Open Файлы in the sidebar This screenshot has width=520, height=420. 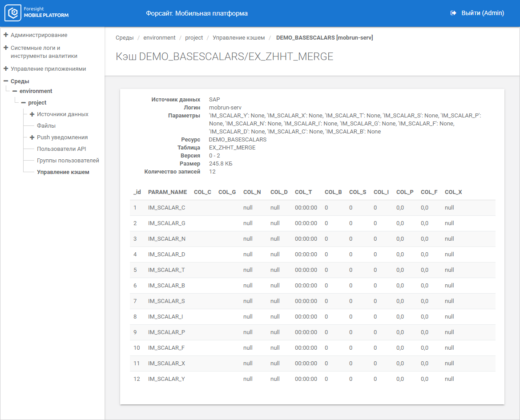click(x=46, y=126)
